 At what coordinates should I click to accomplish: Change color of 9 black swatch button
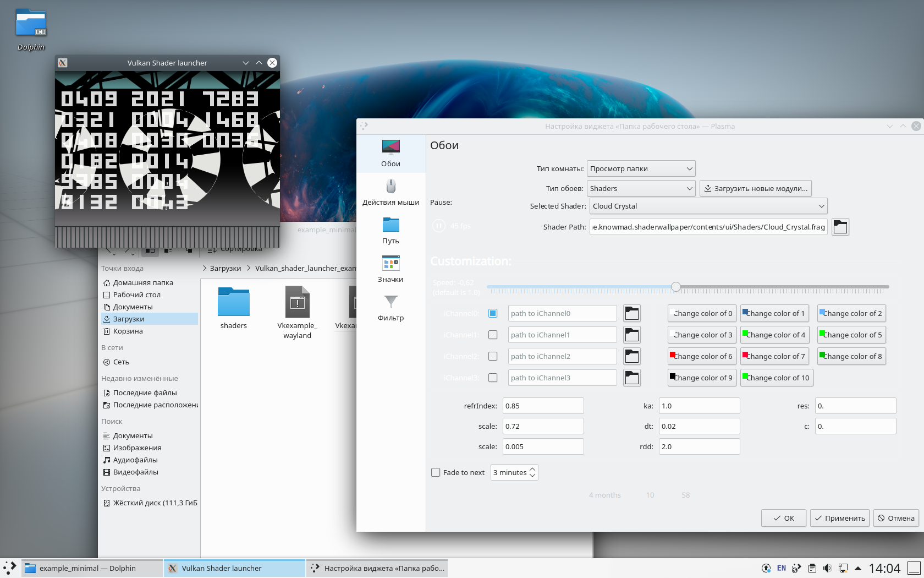702,378
